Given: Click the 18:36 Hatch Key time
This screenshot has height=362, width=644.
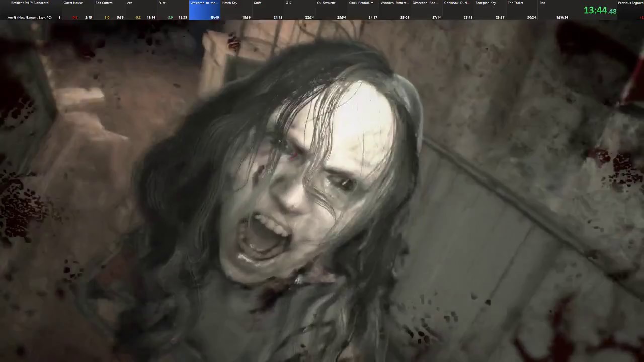Looking at the screenshot, I should [x=246, y=18].
